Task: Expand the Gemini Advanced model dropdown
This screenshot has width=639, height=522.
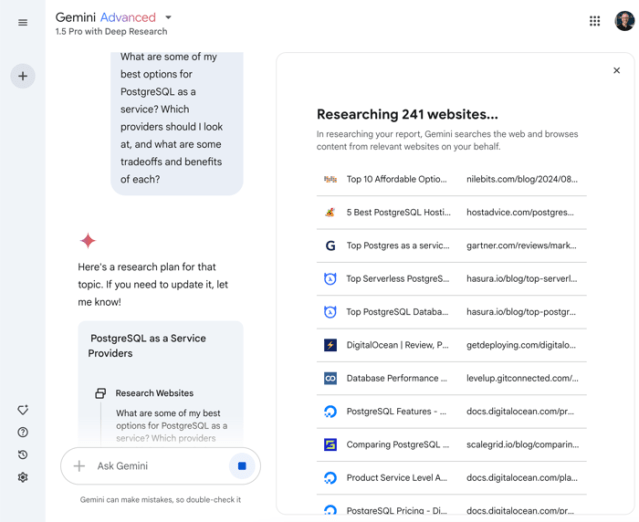Action: (168, 17)
